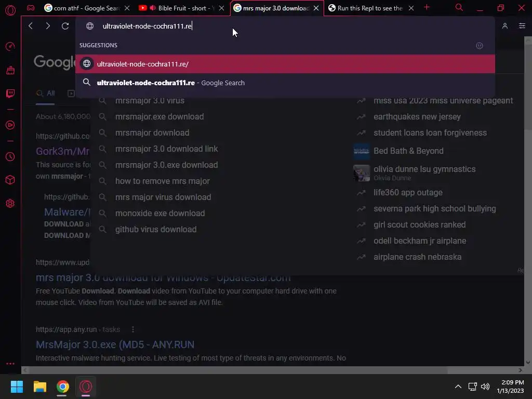Select ultraviolet-node-cochra111.re Google Search suggestion
Screen dimensions: 532x399
point(285,83)
